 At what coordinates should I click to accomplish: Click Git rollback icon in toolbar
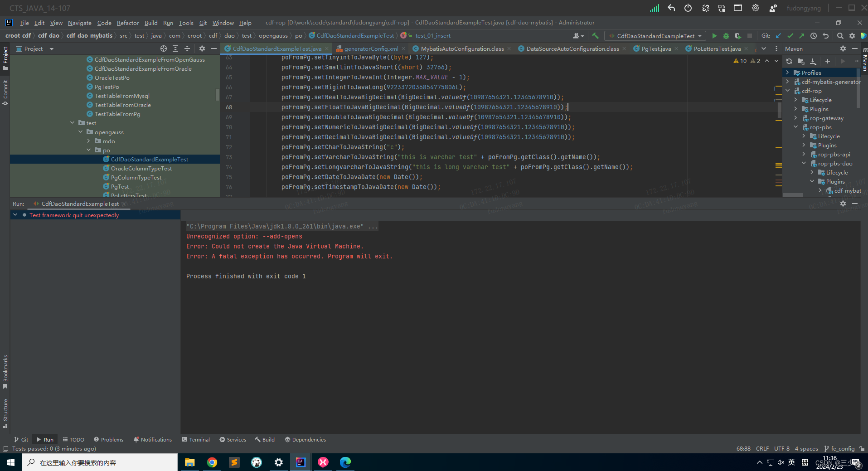825,36
